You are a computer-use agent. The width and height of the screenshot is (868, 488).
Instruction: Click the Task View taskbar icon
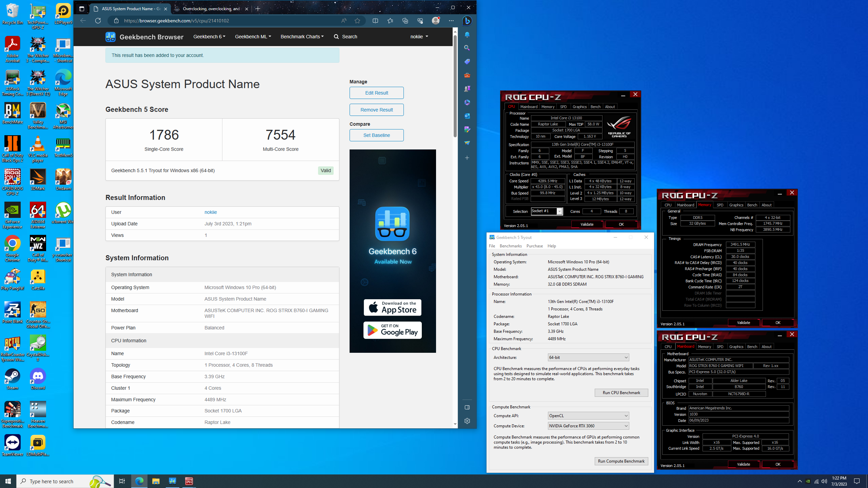122,481
